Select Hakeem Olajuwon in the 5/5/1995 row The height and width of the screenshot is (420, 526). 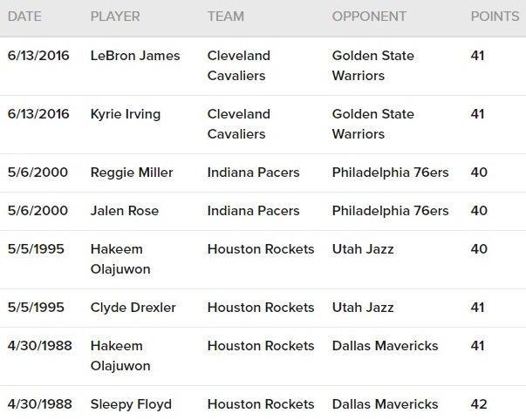tap(120, 259)
